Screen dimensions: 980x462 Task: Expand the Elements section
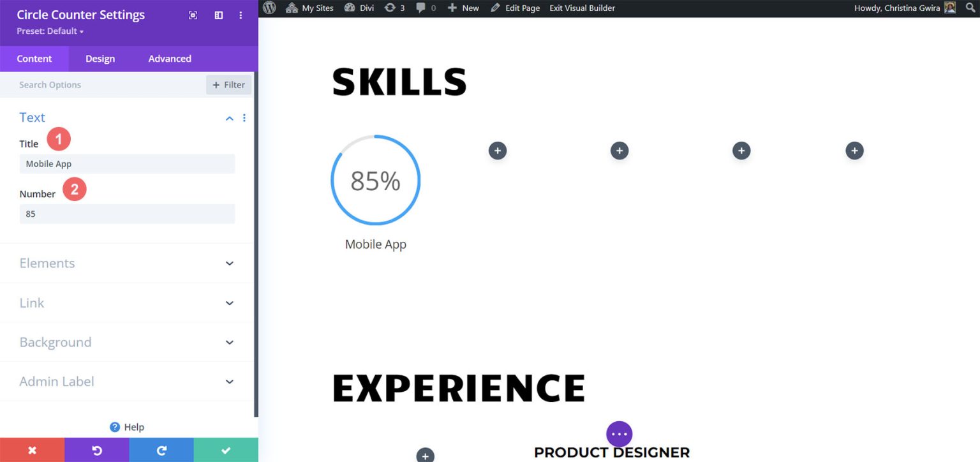(229, 264)
